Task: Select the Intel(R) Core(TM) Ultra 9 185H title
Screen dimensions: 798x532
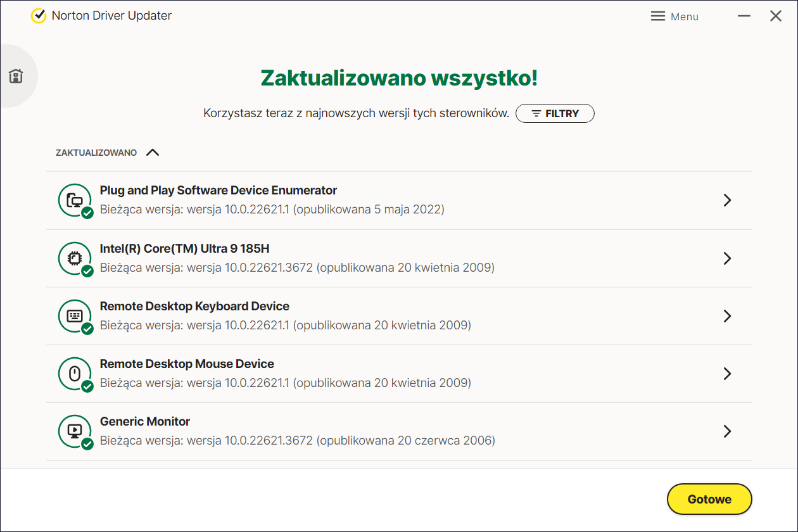Action: 185,249
